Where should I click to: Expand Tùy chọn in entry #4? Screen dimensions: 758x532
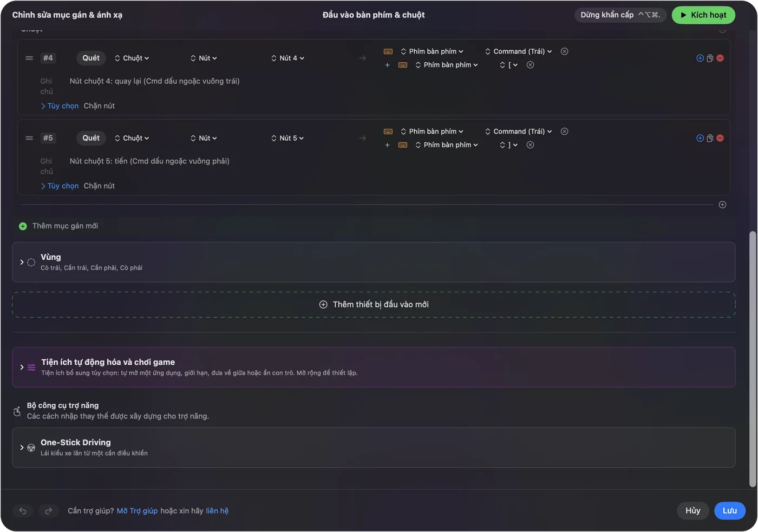point(60,106)
